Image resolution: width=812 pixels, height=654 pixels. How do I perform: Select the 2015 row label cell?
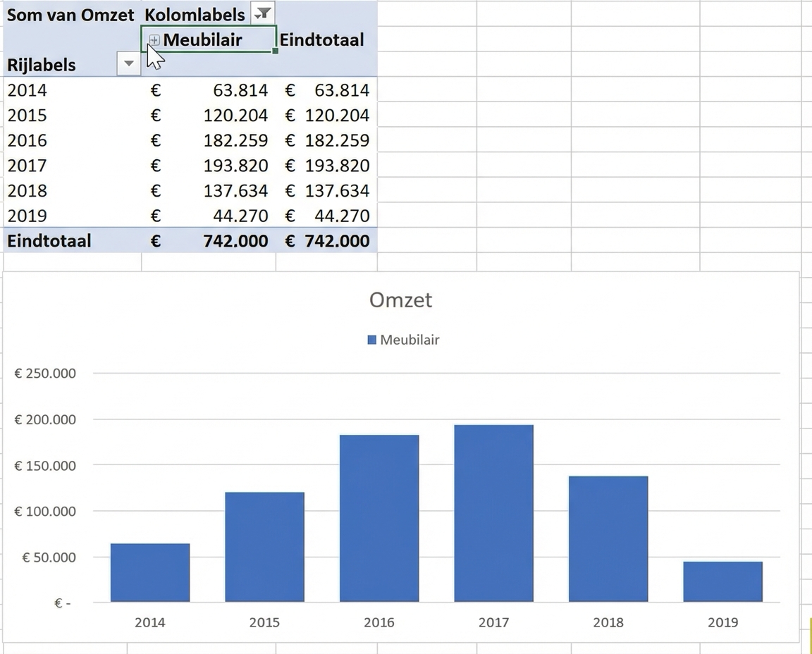(27, 116)
